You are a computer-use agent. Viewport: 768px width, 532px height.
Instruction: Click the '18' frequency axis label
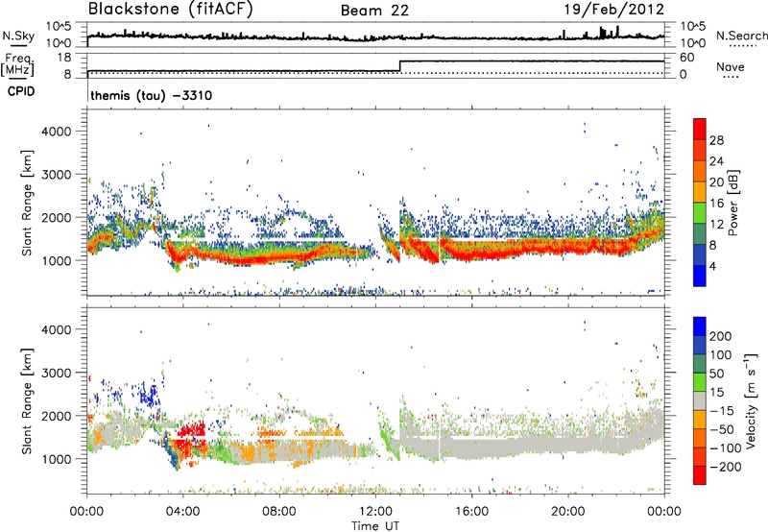pos(64,58)
